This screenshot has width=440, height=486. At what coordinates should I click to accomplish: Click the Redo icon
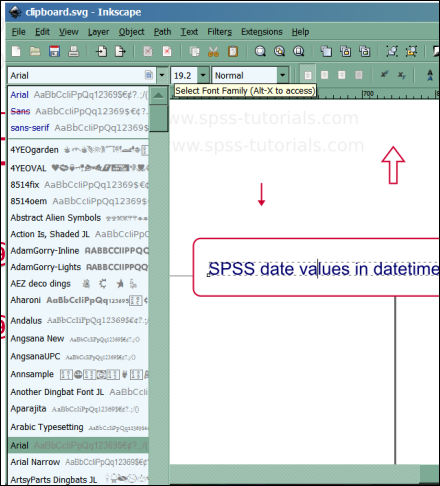(x=167, y=51)
